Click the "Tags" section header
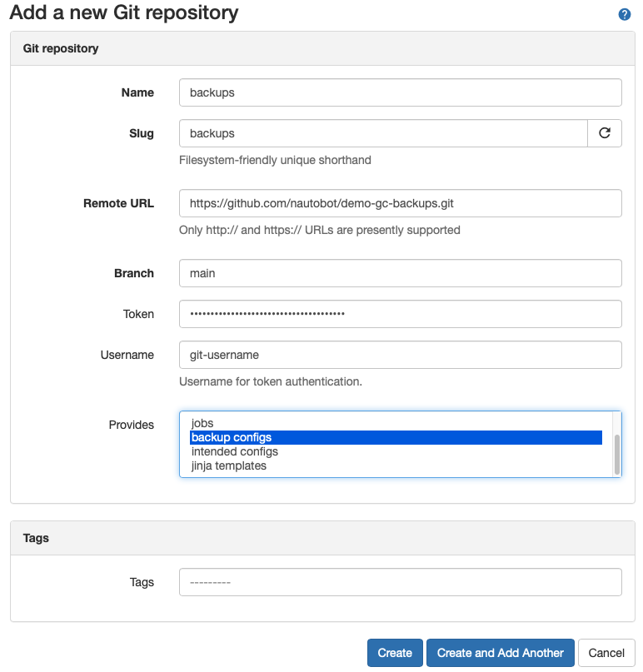This screenshot has width=643, height=672. (36, 538)
